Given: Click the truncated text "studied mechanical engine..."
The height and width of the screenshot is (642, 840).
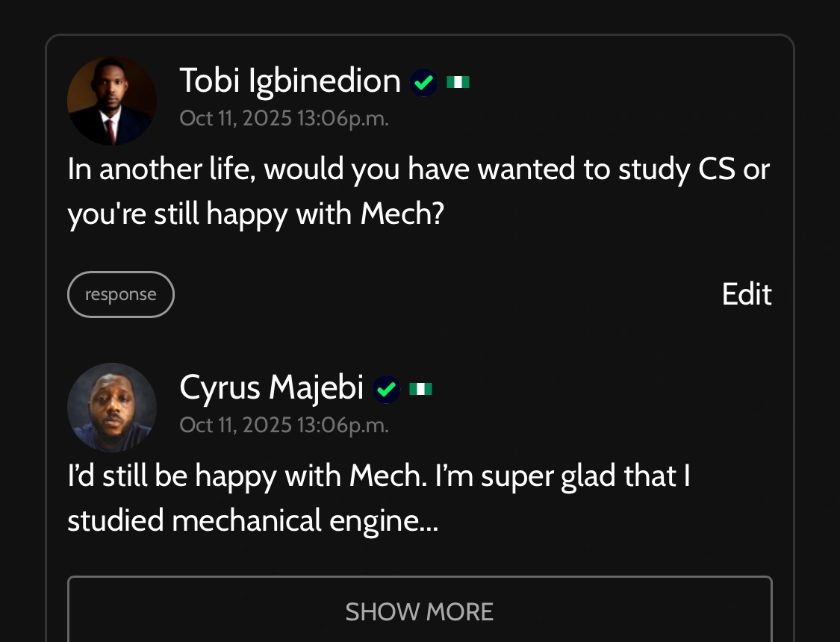Looking at the screenshot, I should [x=252, y=521].
